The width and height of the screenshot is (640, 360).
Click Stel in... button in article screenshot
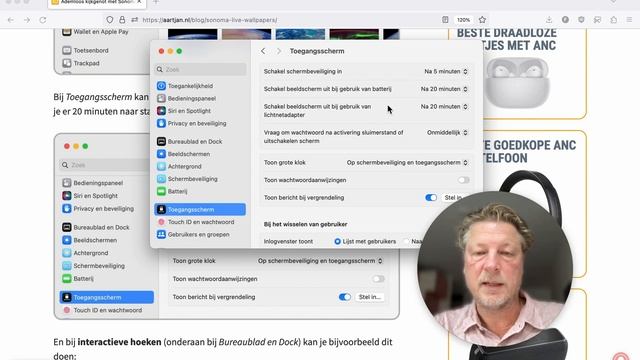point(369,297)
